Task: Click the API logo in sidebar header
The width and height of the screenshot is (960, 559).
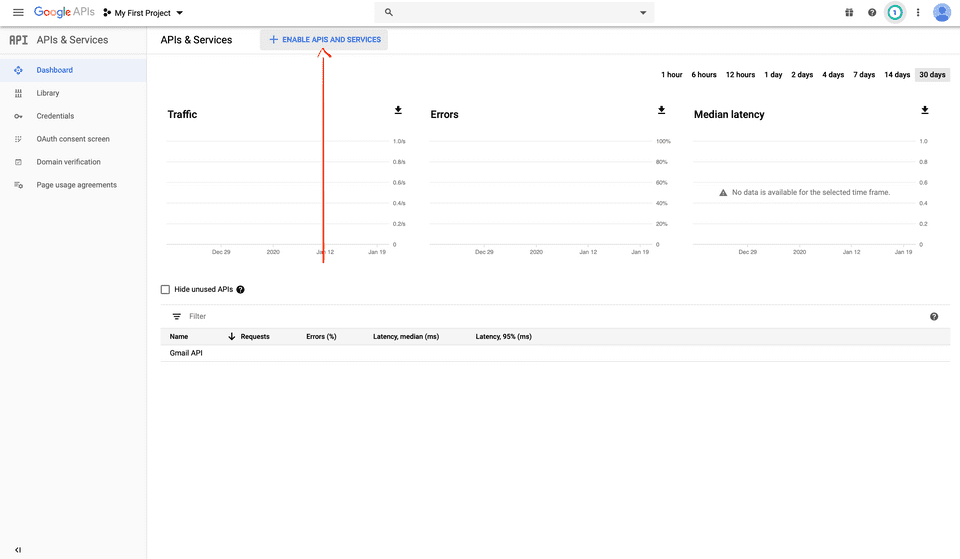Action: 18,40
